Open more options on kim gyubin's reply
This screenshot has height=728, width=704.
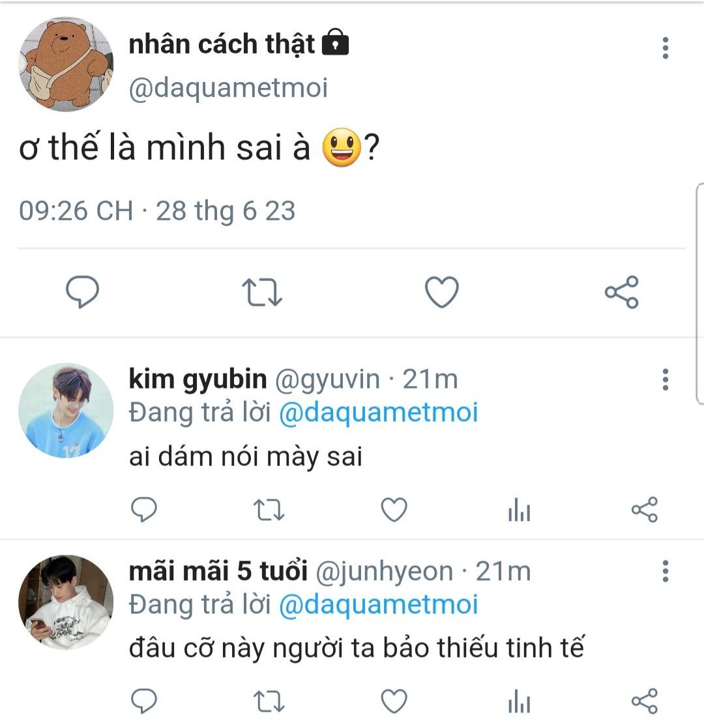[665, 379]
